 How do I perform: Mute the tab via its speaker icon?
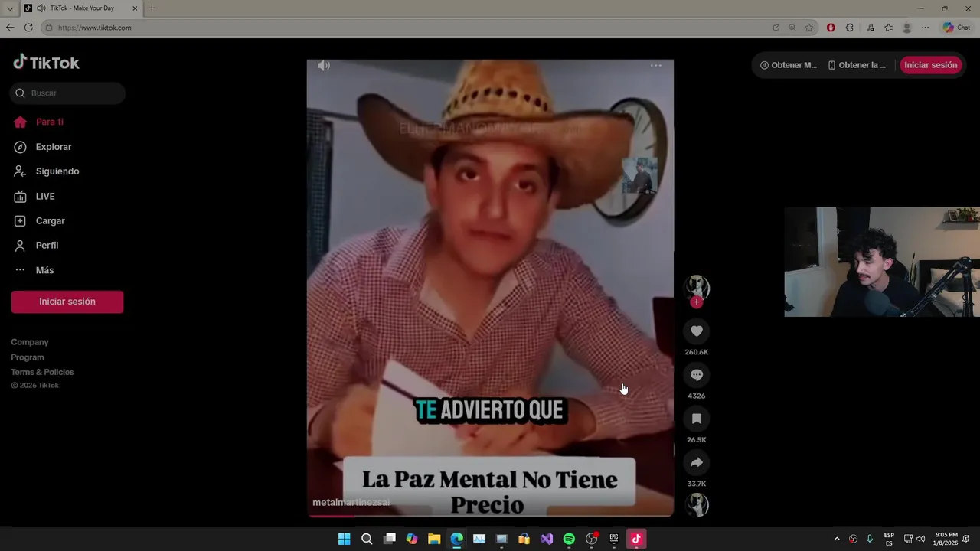coord(41,8)
